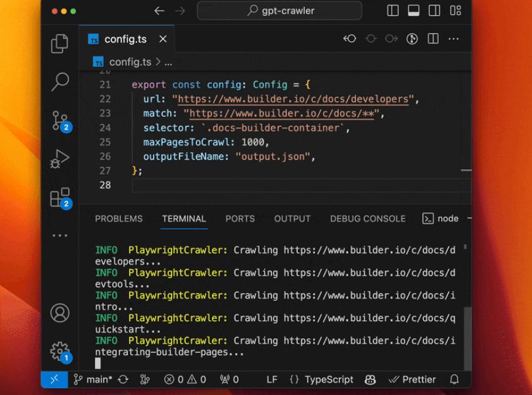Screen dimensions: 532x395
Task: Open editor More Actions ellipsis
Action: pyautogui.click(x=454, y=39)
